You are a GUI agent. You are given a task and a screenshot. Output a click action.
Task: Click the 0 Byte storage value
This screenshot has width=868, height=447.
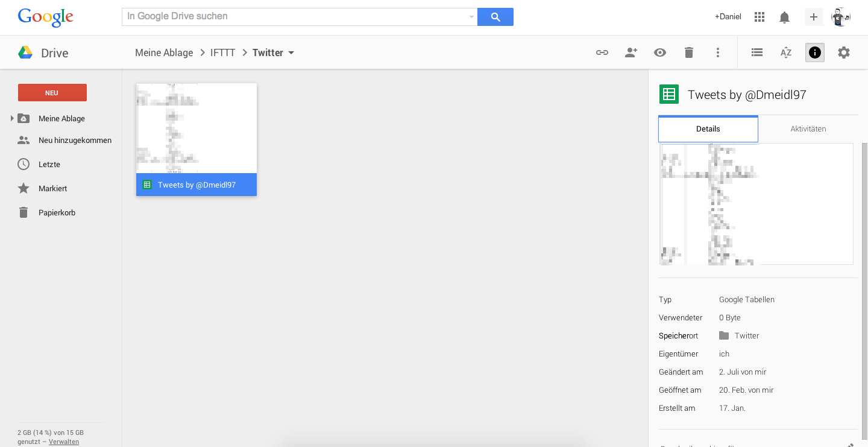click(x=730, y=317)
